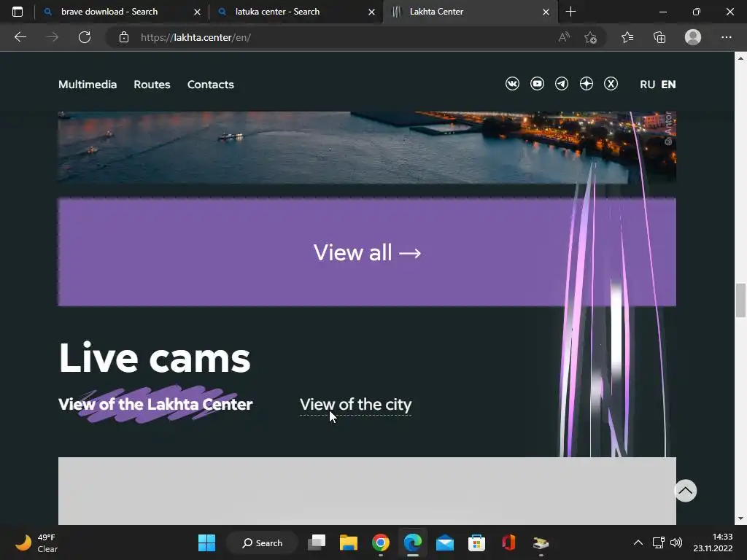Close the latuka center search tab
747x560 pixels.
[x=371, y=12]
